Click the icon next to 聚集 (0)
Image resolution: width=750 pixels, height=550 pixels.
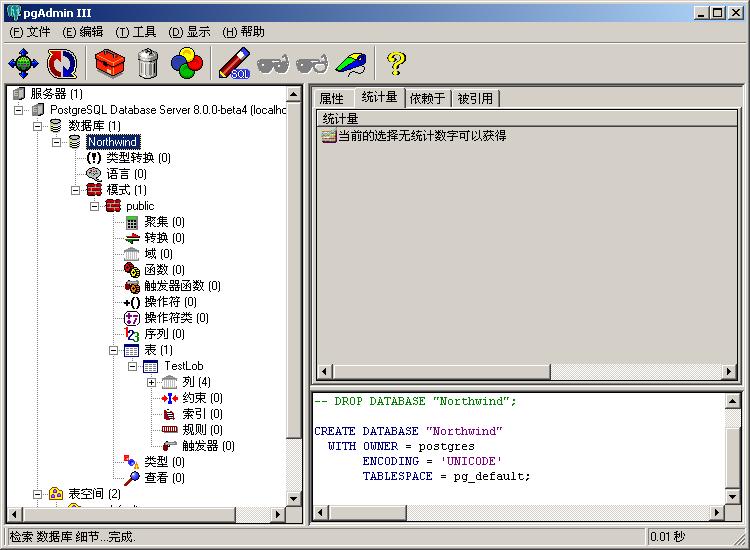click(132, 222)
